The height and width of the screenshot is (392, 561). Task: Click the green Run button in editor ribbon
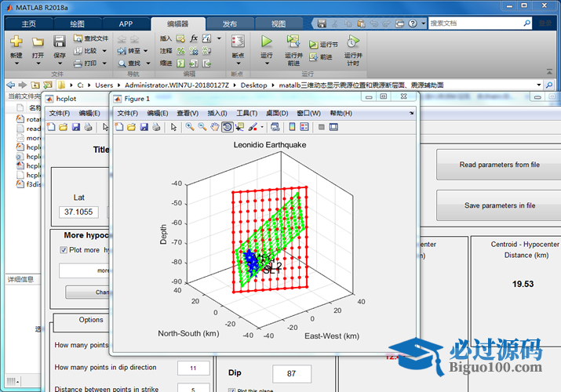(x=267, y=41)
